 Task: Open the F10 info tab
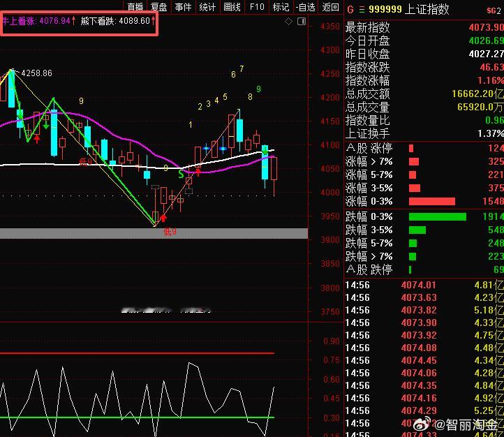click(256, 7)
